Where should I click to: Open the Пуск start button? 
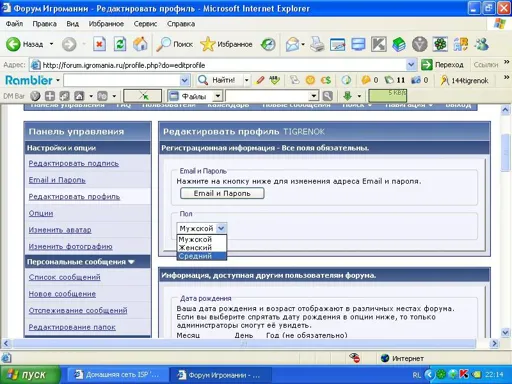click(30, 374)
